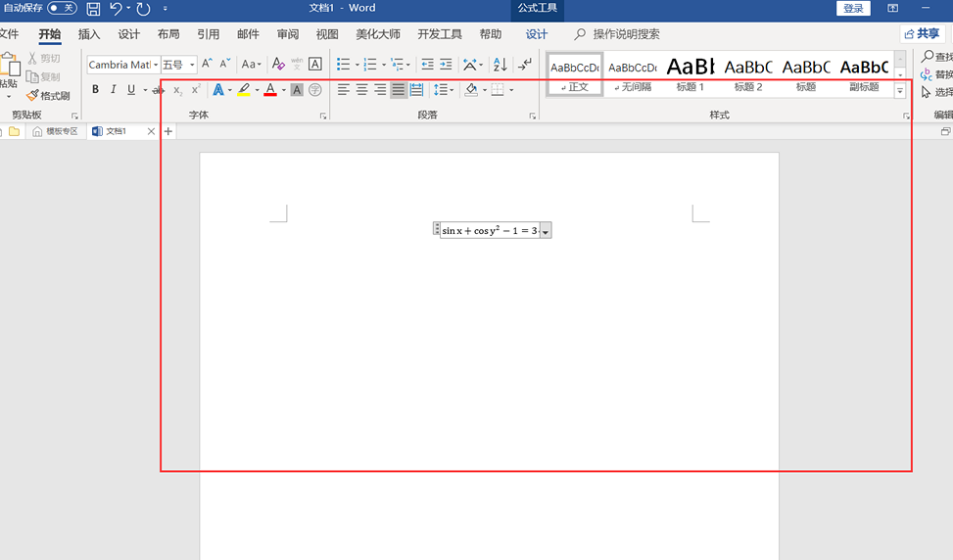The width and height of the screenshot is (953, 560).
Task: Apply the yellow text highlight color
Action: pos(244,90)
